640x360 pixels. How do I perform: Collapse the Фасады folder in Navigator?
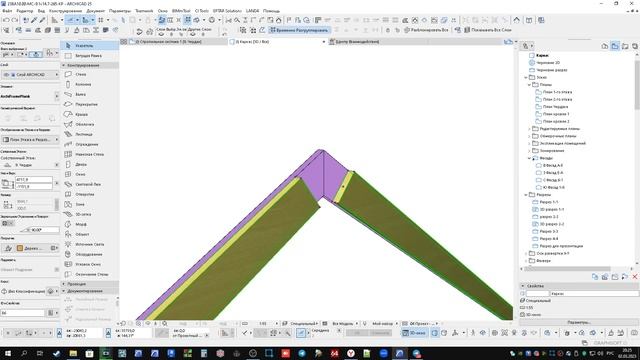pyautogui.click(x=529, y=158)
